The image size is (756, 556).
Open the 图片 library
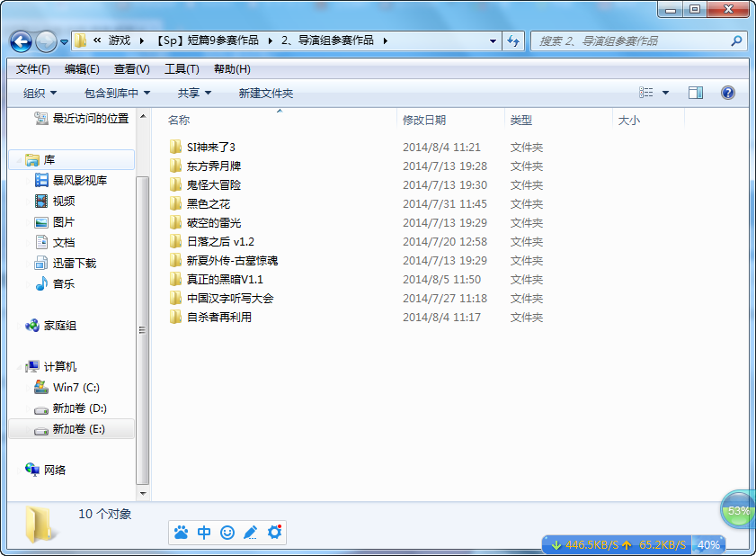55,222
